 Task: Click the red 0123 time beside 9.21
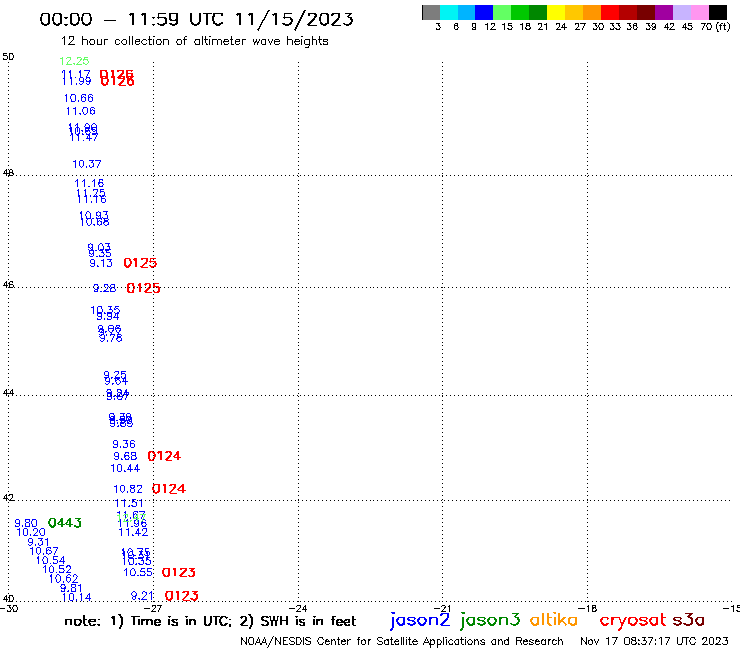point(182,596)
